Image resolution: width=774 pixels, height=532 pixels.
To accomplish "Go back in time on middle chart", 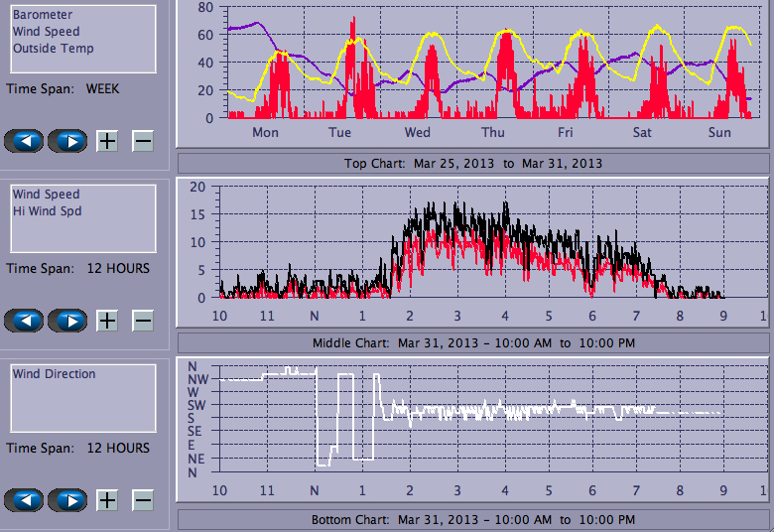I will 25,321.
